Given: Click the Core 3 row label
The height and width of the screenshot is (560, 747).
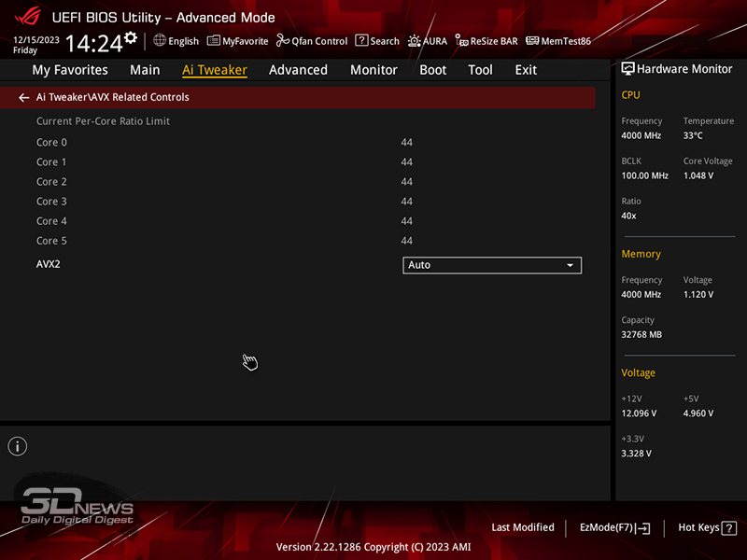Looking at the screenshot, I should pyautogui.click(x=51, y=202).
